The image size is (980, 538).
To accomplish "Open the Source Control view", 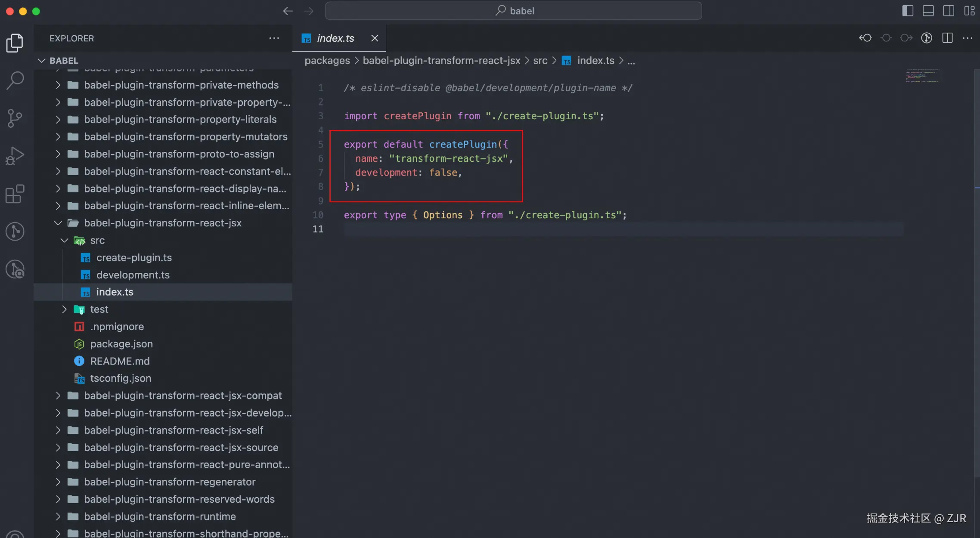I will pyautogui.click(x=15, y=118).
